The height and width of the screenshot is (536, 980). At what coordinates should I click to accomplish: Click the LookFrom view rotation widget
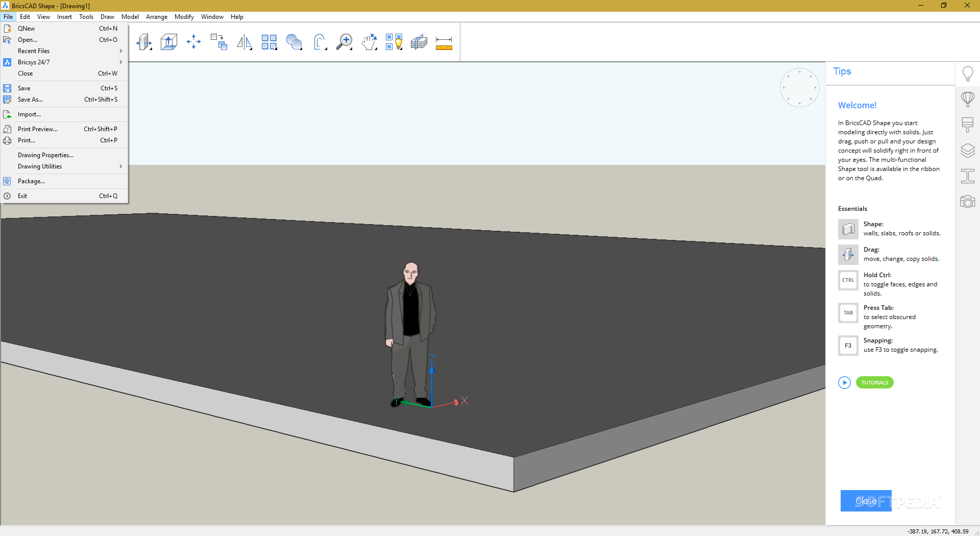point(799,87)
